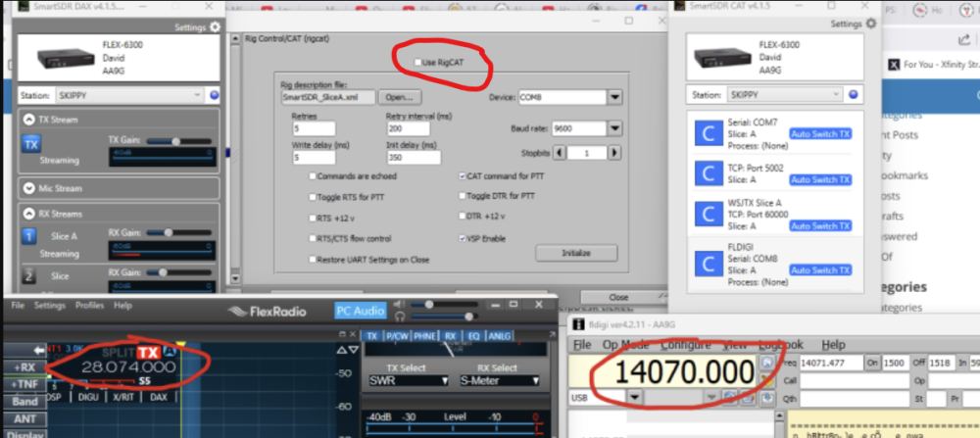Click the blue station indicator in CAT window

pyautogui.click(x=854, y=95)
